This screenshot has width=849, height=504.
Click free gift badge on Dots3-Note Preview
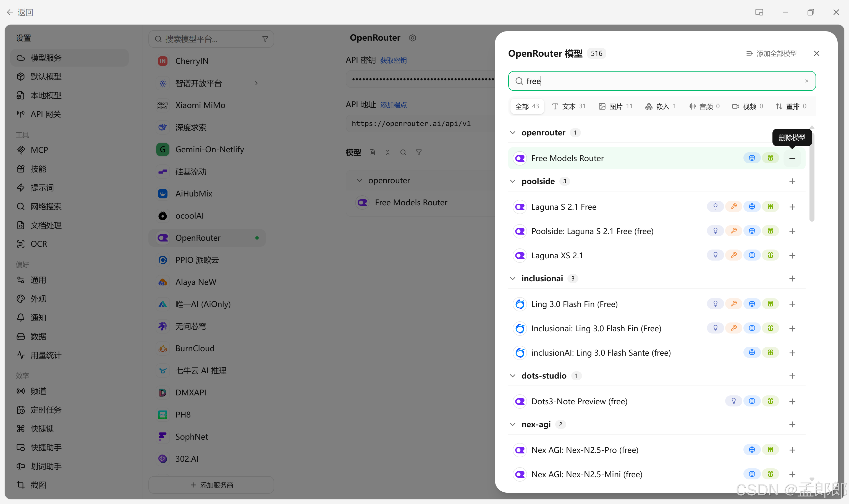coord(770,401)
